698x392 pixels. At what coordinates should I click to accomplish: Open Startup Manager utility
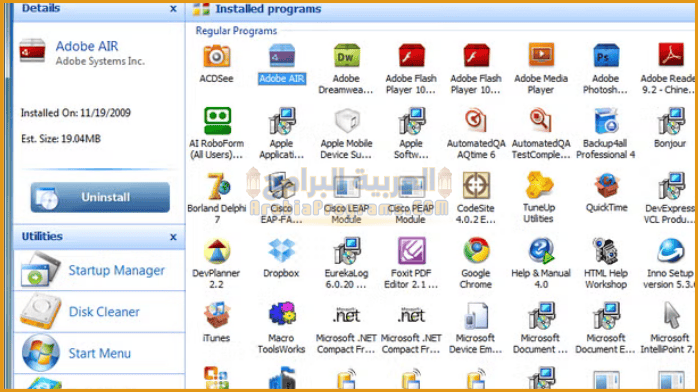coord(99,270)
